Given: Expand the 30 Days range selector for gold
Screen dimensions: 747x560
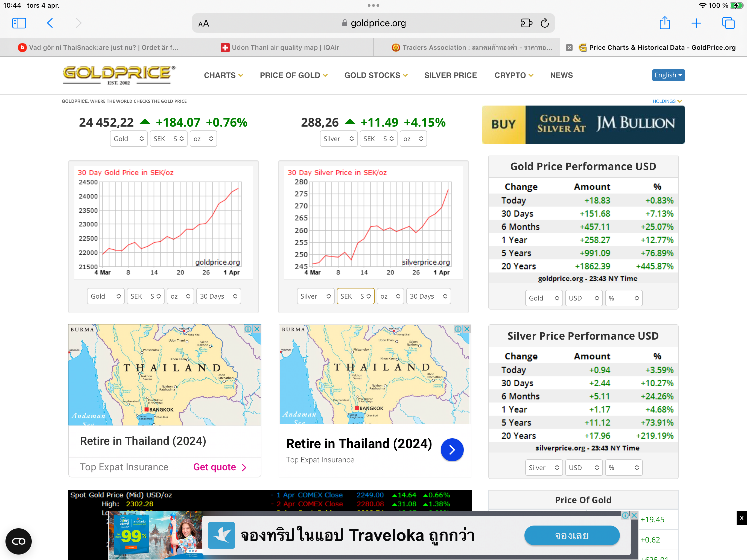Looking at the screenshot, I should coord(218,296).
